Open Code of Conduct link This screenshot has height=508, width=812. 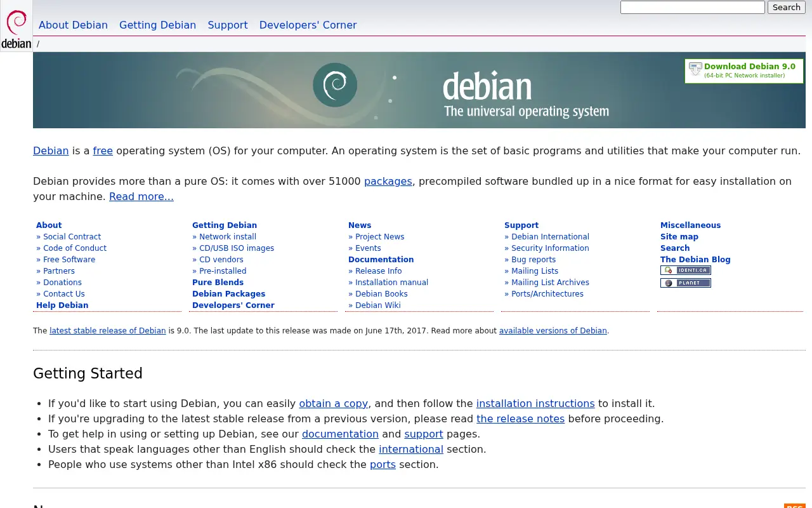[75, 248]
